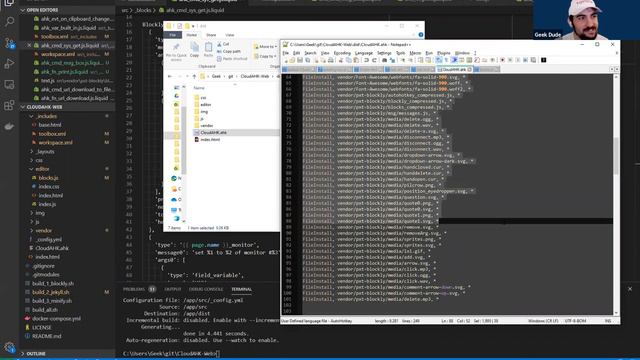Click the Notepad++ Cut toolbar icon
Viewport: 640px width, 360px height.
341,60
